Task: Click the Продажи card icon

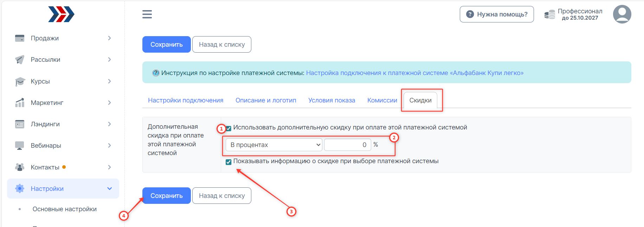Action: point(20,38)
